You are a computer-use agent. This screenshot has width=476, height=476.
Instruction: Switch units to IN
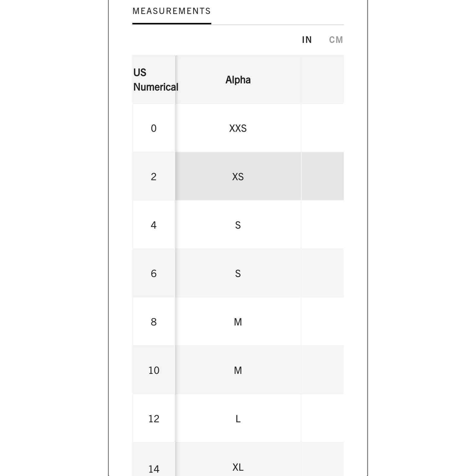click(307, 40)
